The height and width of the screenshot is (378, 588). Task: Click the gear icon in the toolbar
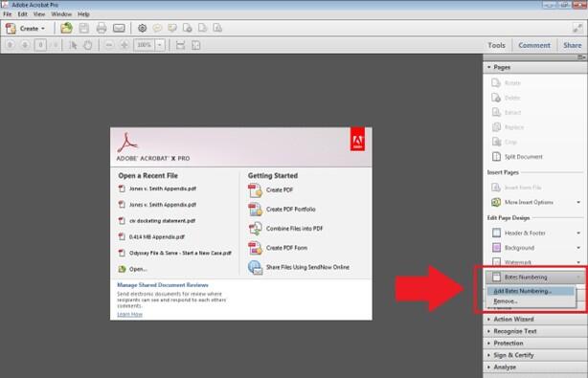tap(142, 28)
